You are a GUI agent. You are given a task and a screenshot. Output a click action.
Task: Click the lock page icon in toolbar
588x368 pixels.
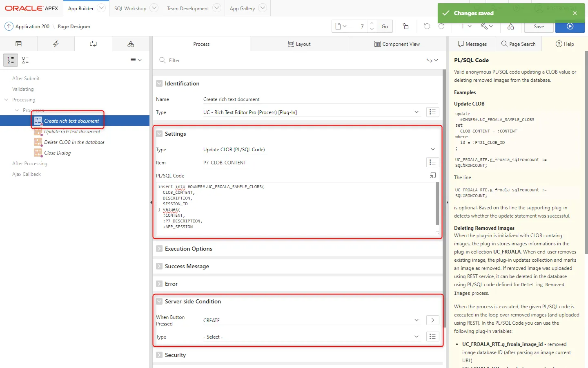click(x=406, y=27)
